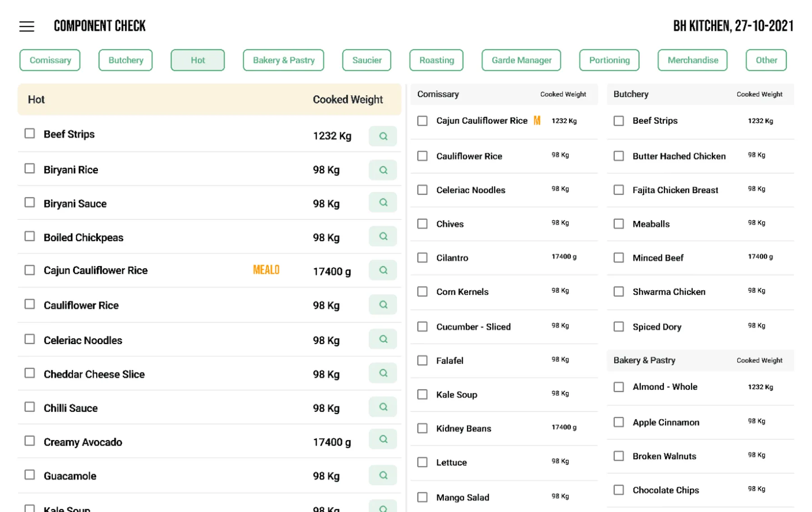
Task: Click search icon in Hot Cauliflower Rice row
Action: tap(383, 304)
